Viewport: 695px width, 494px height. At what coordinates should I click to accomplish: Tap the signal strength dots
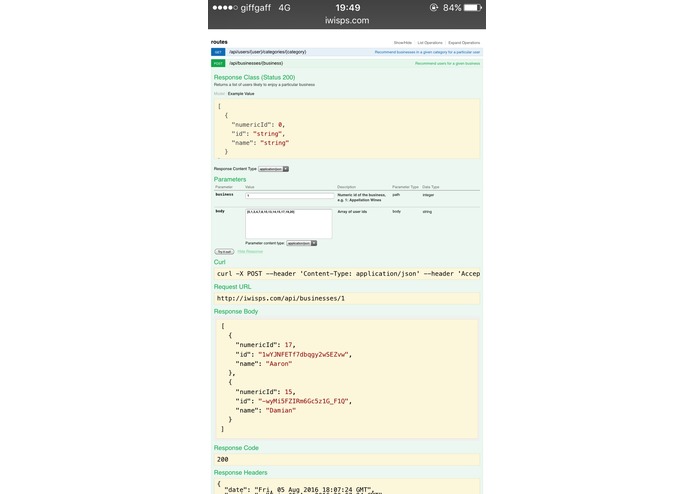pos(225,8)
